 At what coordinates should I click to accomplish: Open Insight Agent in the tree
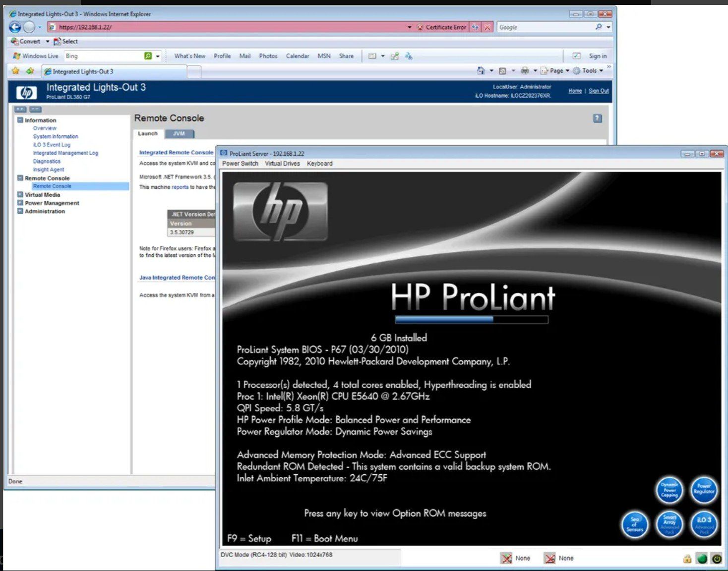click(x=49, y=170)
